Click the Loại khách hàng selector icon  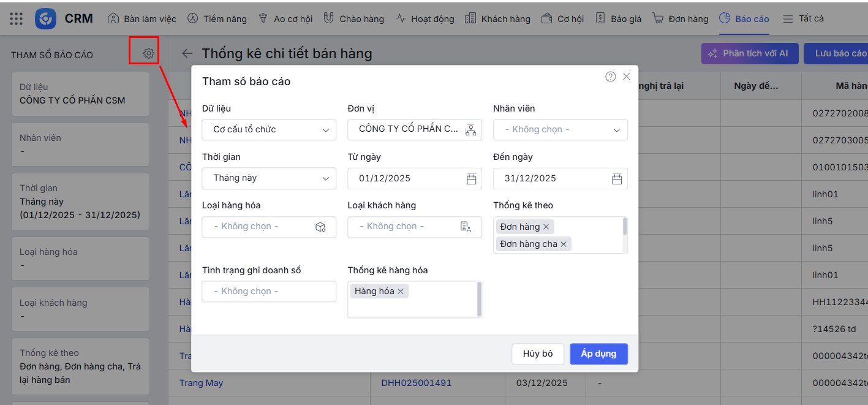[x=466, y=227]
